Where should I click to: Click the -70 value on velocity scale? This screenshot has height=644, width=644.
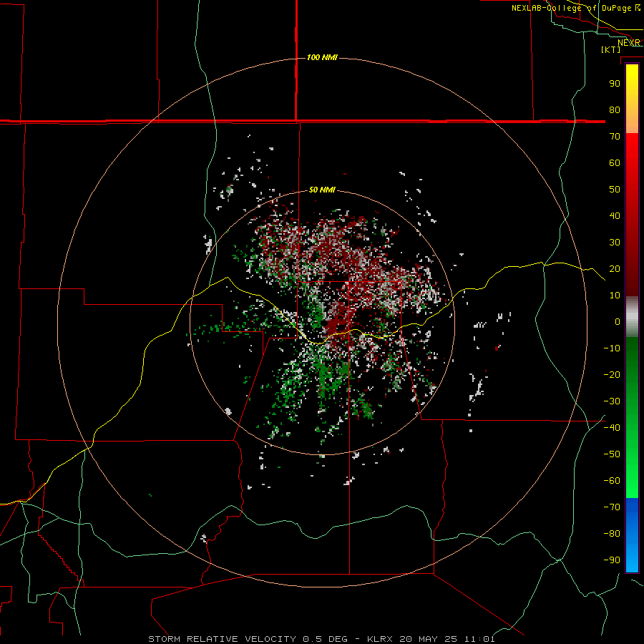tap(612, 507)
